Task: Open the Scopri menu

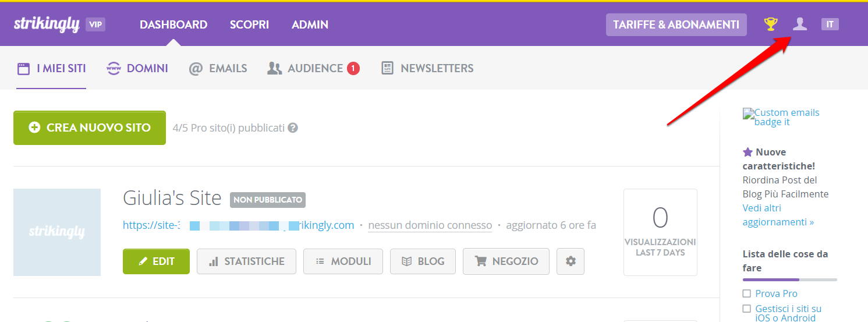Action: point(249,24)
